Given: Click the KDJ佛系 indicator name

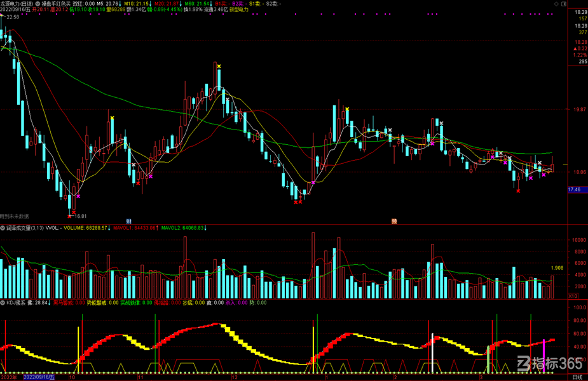Looking at the screenshot, I should 16,303.
